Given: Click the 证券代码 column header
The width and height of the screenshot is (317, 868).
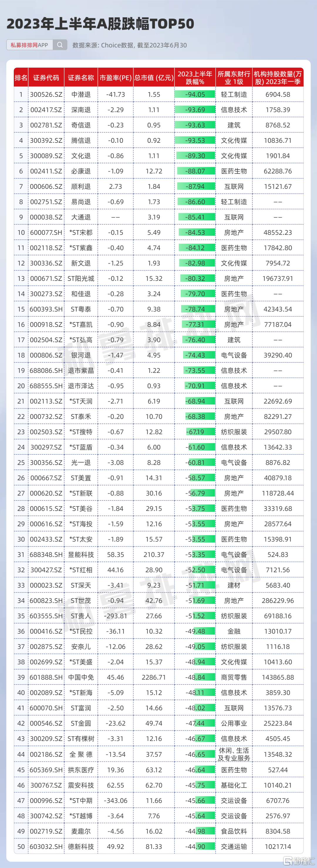Looking at the screenshot, I should [x=46, y=77].
